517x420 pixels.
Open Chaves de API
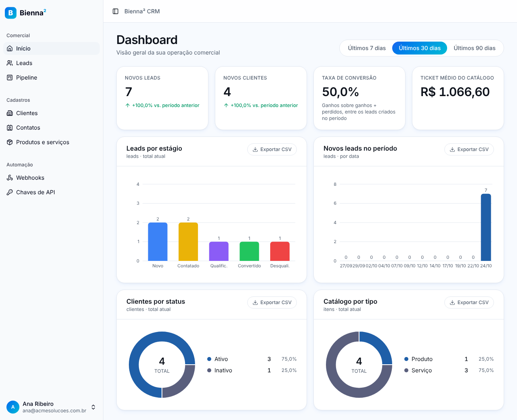pyautogui.click(x=51, y=192)
